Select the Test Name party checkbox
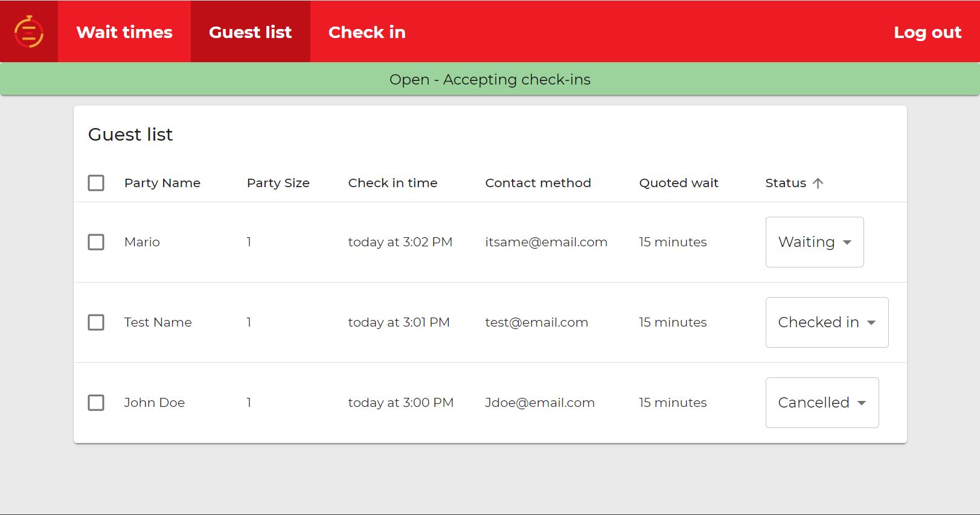 coord(96,322)
